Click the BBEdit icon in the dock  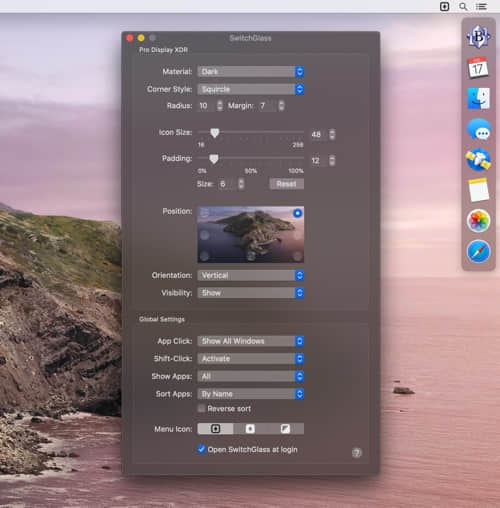[478, 37]
